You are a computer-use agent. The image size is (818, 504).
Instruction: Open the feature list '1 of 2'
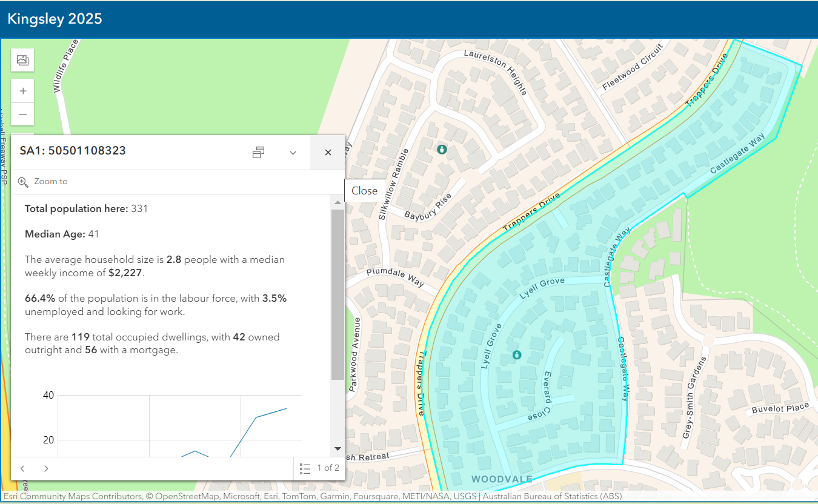[319, 468]
